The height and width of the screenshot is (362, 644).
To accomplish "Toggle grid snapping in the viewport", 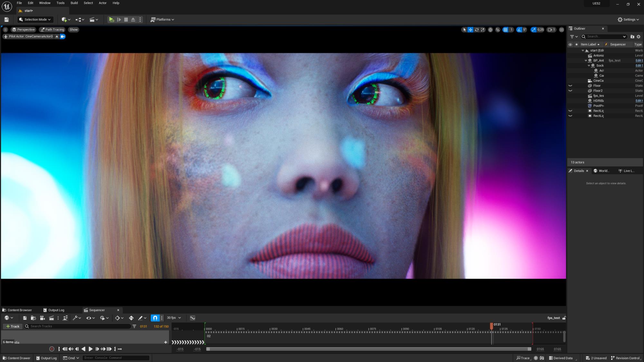I will [506, 30].
